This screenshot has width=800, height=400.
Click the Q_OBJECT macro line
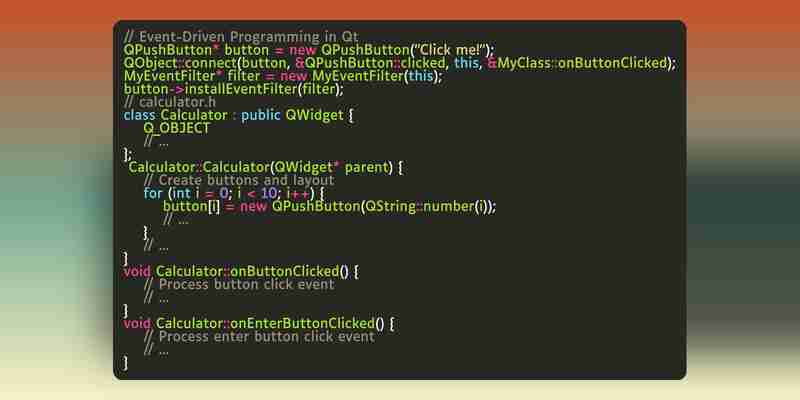click(177, 128)
